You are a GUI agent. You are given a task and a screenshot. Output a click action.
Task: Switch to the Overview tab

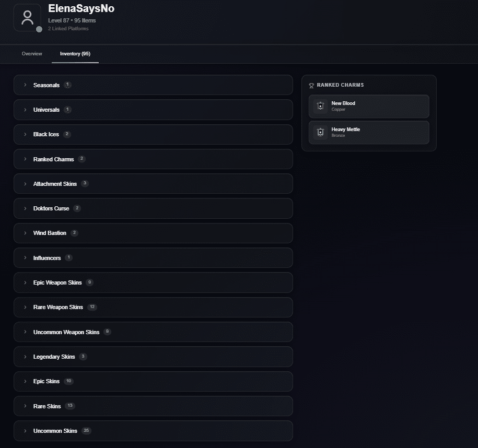pos(32,53)
